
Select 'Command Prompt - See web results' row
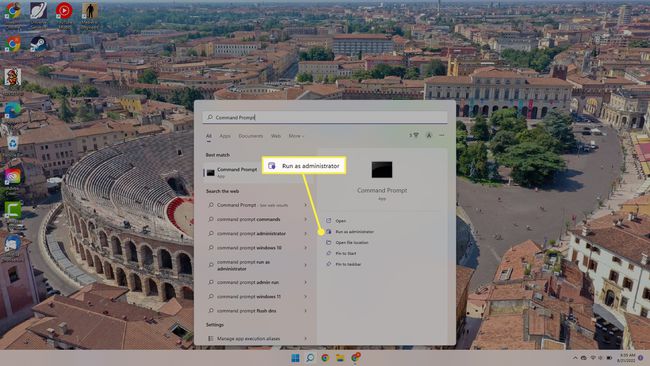click(x=257, y=205)
